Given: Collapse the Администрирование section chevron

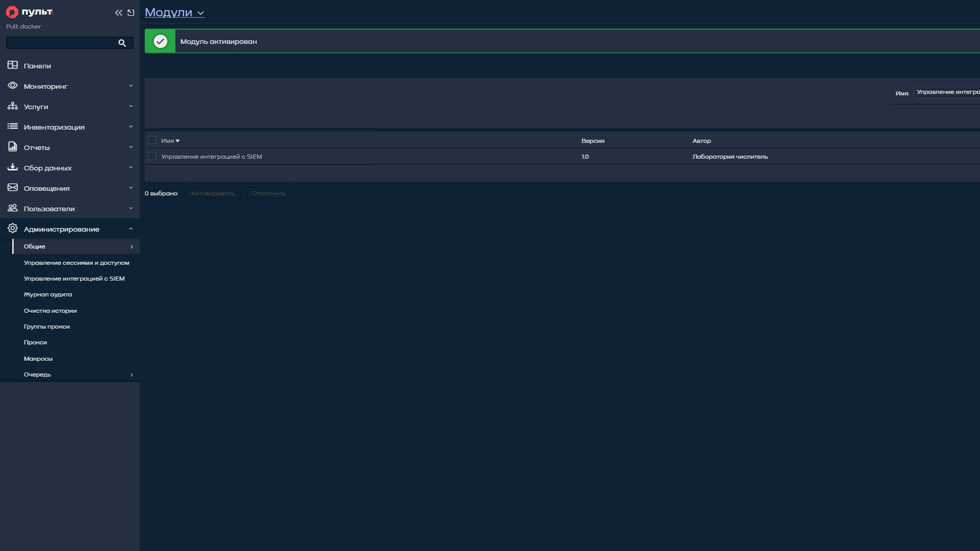Looking at the screenshot, I should click(131, 229).
